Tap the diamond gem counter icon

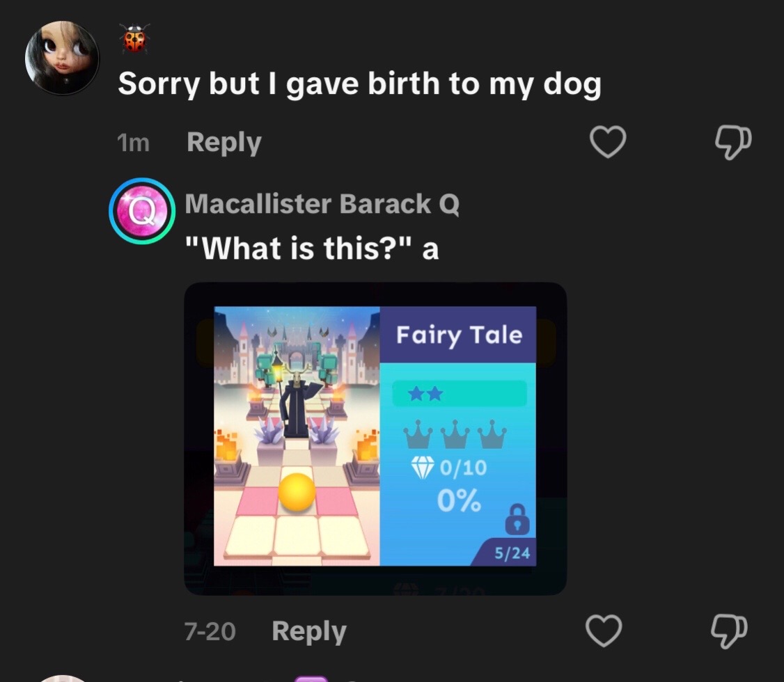click(x=423, y=468)
